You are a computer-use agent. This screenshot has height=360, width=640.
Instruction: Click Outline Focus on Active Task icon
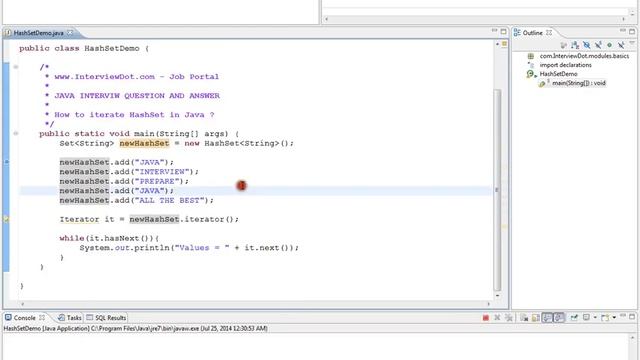pos(564,45)
